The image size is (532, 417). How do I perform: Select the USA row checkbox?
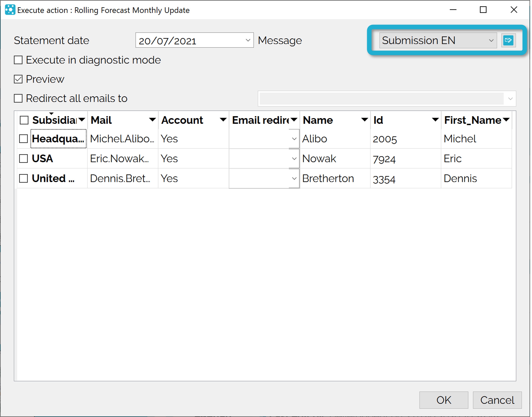click(23, 158)
